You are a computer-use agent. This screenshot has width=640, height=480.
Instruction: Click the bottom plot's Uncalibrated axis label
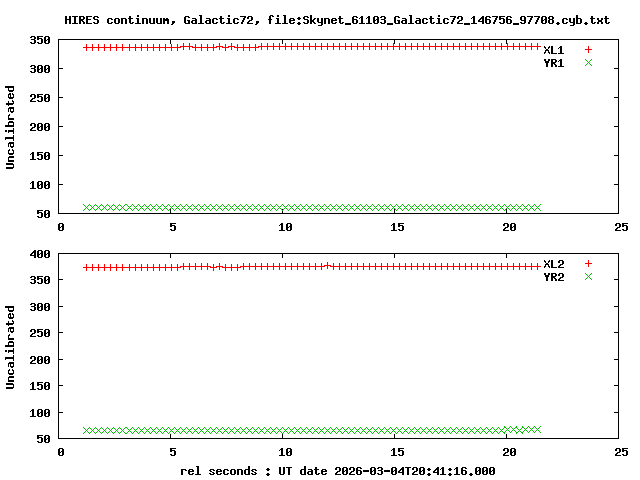point(11,347)
